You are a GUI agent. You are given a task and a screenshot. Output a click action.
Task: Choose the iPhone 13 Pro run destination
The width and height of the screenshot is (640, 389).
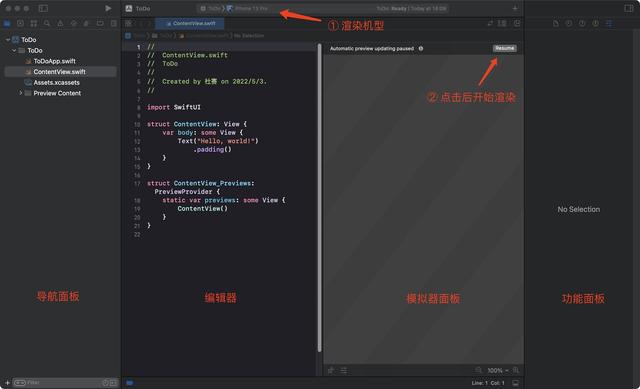click(248, 8)
